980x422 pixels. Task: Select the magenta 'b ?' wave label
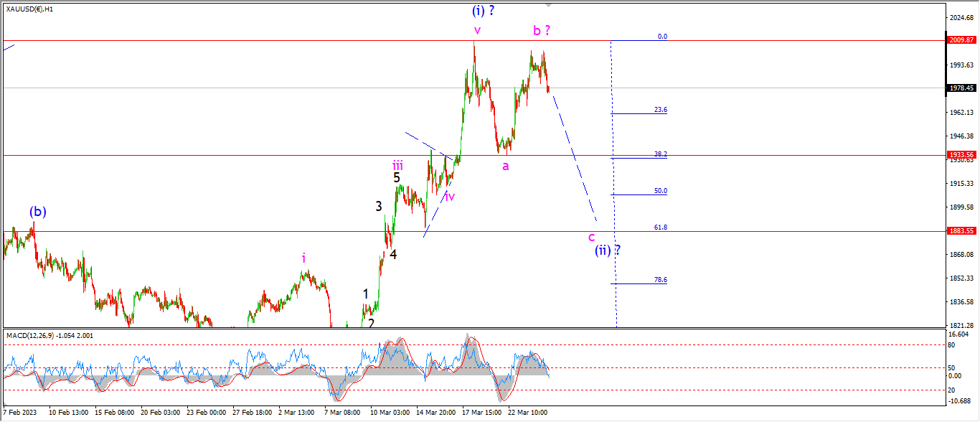(542, 30)
